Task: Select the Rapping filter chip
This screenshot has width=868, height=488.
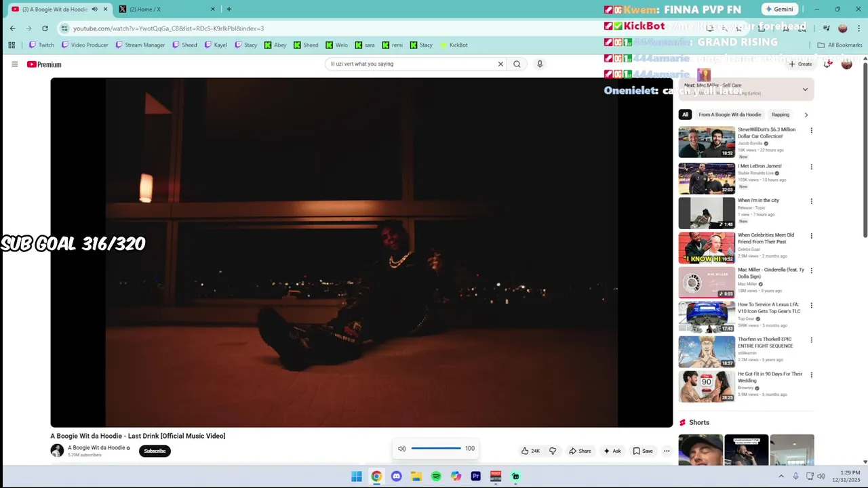Action: pos(781,115)
